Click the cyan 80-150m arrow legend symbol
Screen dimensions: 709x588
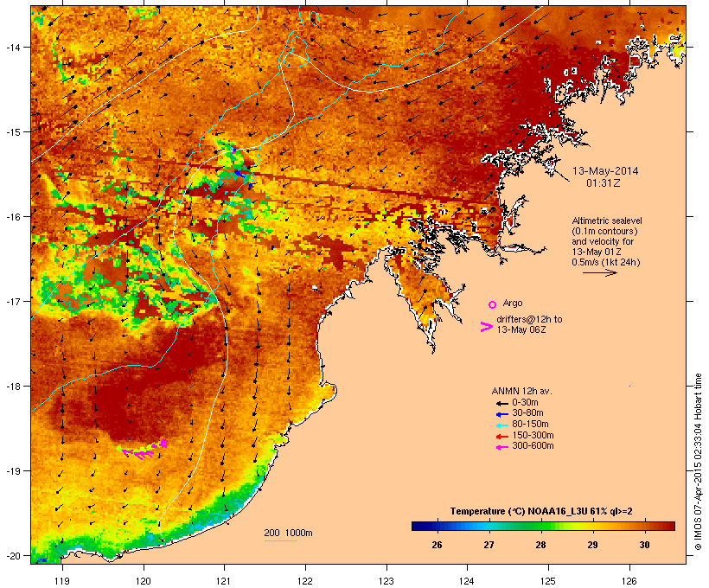(x=501, y=425)
